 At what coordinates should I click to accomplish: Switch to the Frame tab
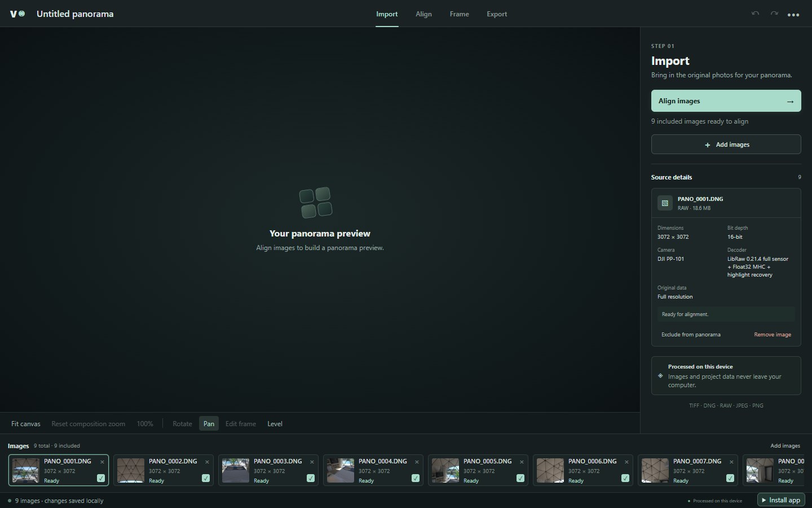(459, 14)
